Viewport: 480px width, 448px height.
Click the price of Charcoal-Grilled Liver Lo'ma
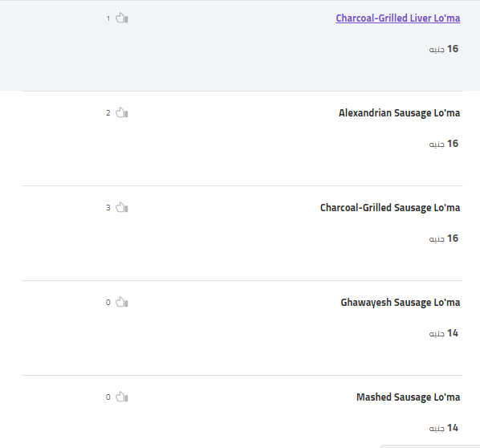click(444, 49)
